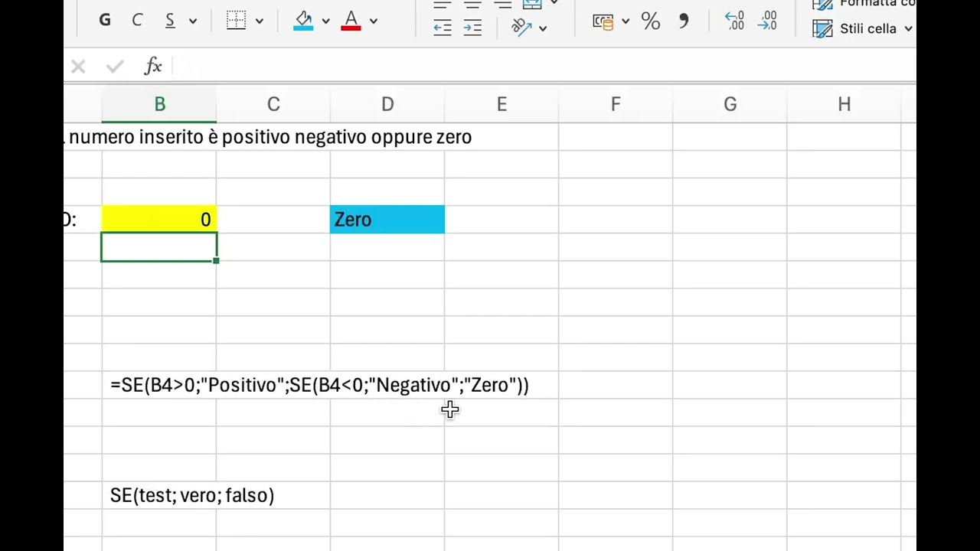The width and height of the screenshot is (980, 551).
Task: Select cell with SE(test; vero; falso)
Action: point(192,495)
